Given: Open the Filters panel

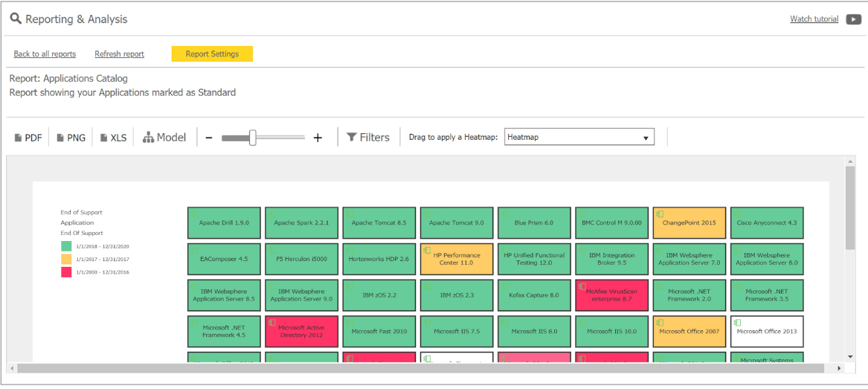Looking at the screenshot, I should pyautogui.click(x=368, y=138).
